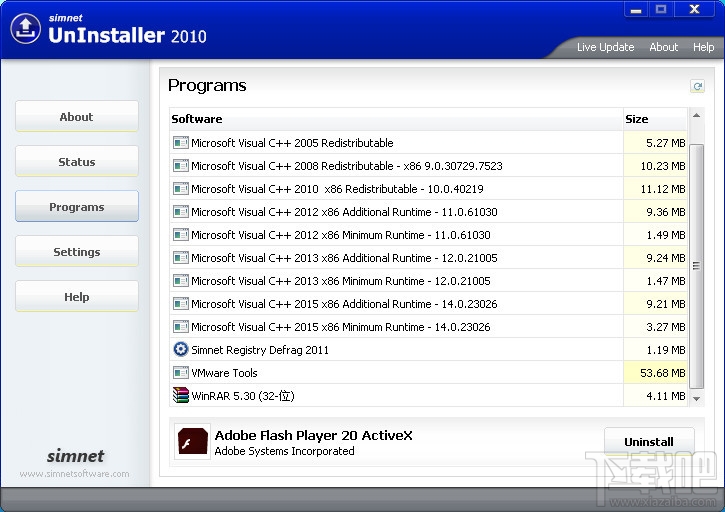Click the 1.19 MB size cell
The image size is (725, 512).
(x=655, y=350)
